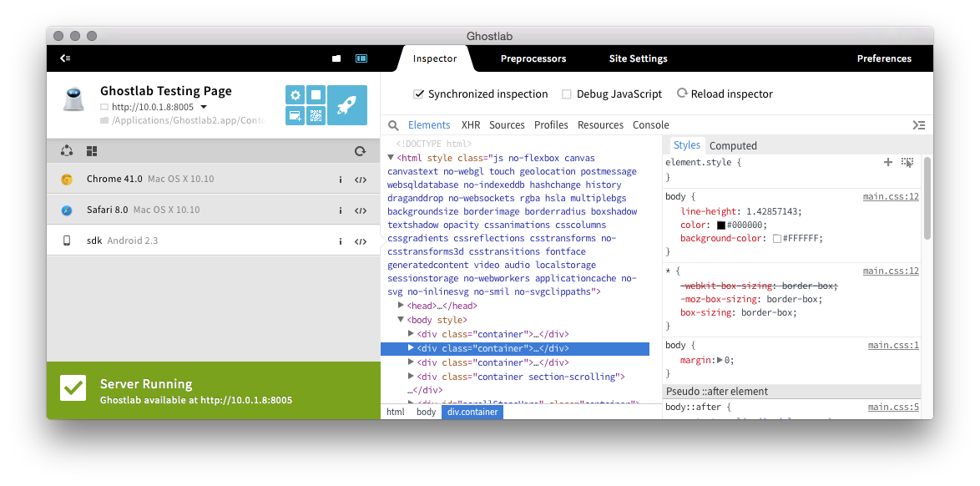Image resolution: width=980 pixels, height=486 pixels.
Task: Select the Elements panel tab
Action: coord(429,125)
